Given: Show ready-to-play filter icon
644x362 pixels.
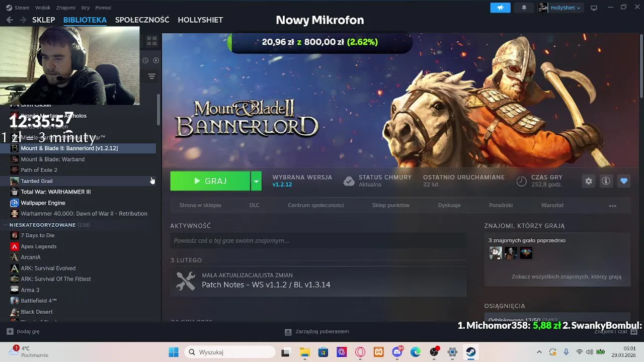Looking at the screenshot, I should (x=156, y=60).
